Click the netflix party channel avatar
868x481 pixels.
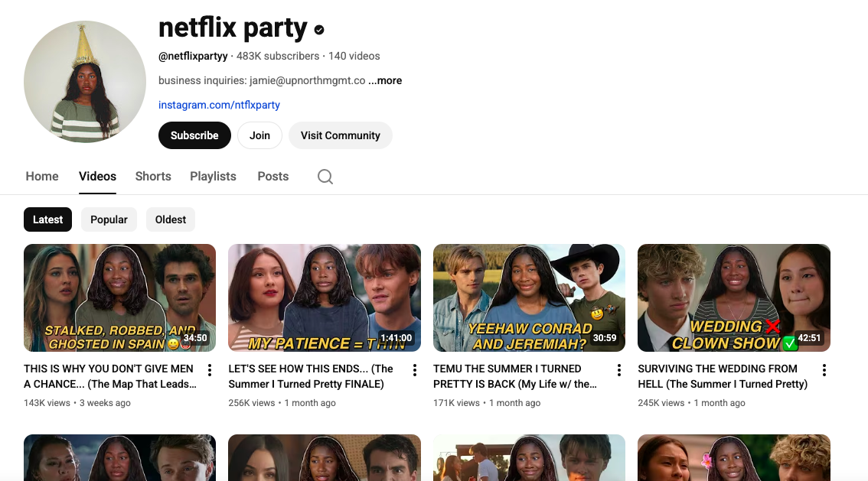click(85, 83)
